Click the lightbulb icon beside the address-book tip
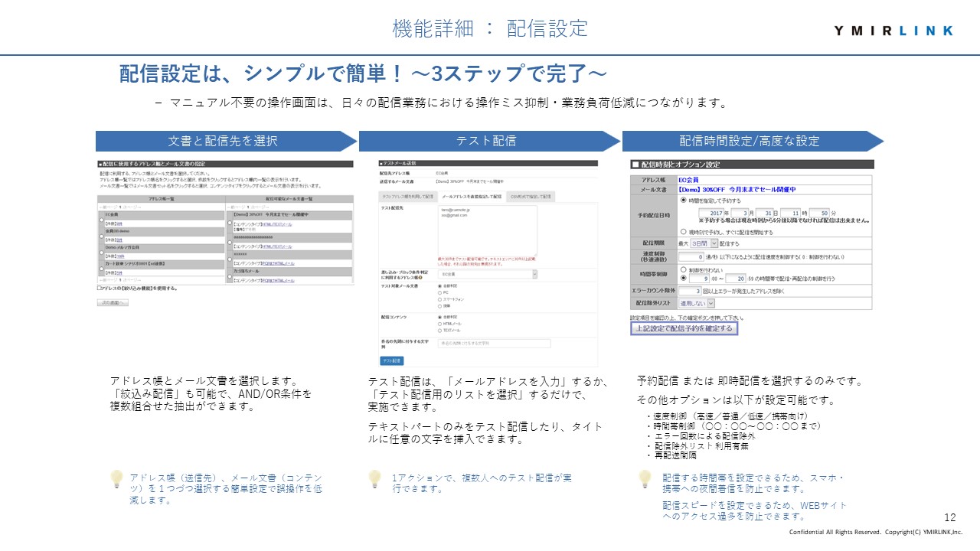This screenshot has width=980, height=551. click(x=116, y=479)
